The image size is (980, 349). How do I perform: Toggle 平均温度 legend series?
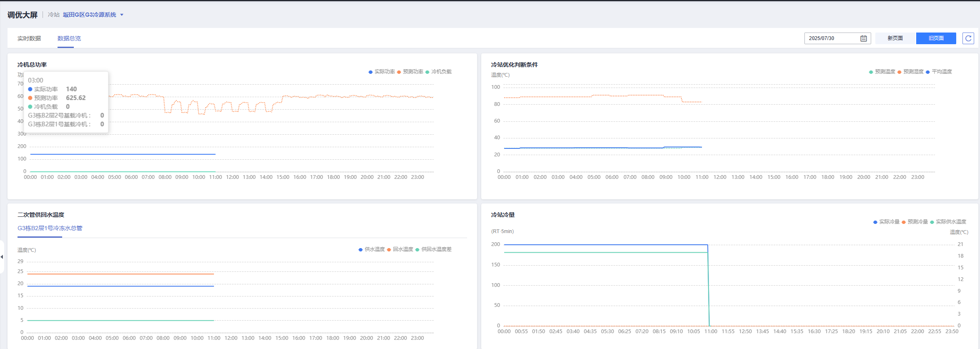939,72
